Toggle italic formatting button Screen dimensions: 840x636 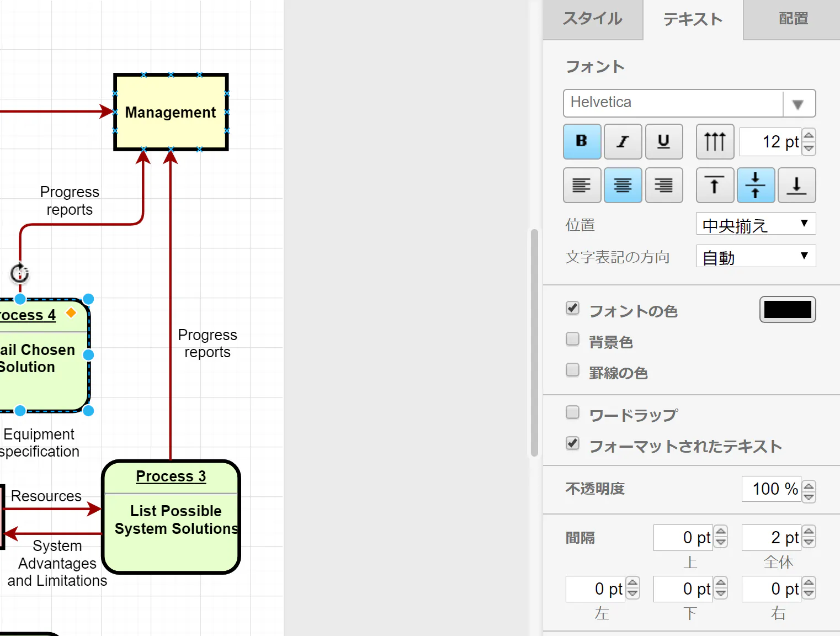point(623,141)
